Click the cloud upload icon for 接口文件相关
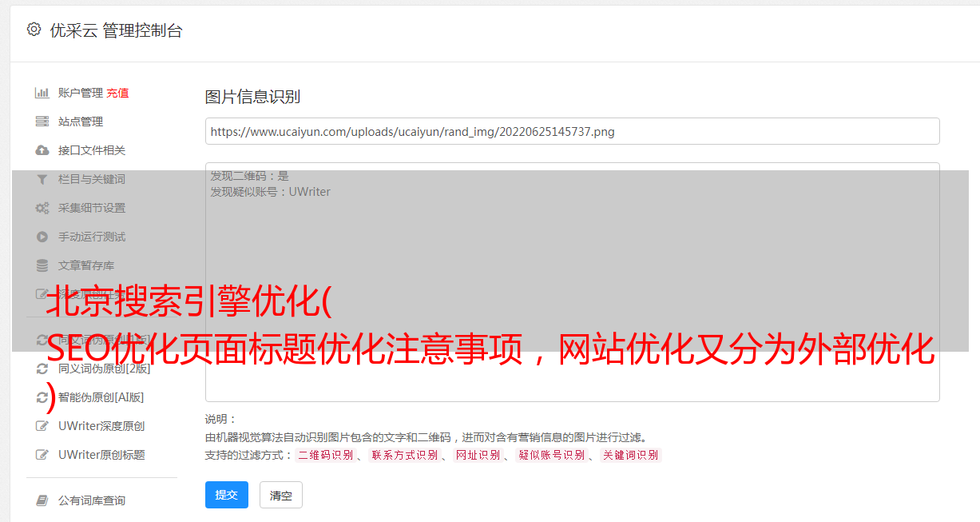Screen dimensions: 980x522 point(42,150)
